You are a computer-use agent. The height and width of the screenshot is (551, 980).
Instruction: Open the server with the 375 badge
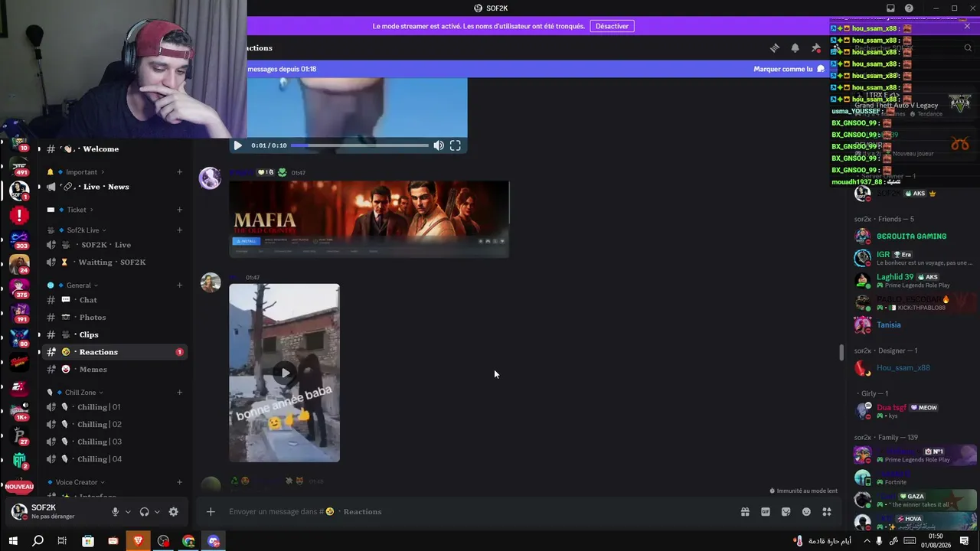[x=19, y=289]
